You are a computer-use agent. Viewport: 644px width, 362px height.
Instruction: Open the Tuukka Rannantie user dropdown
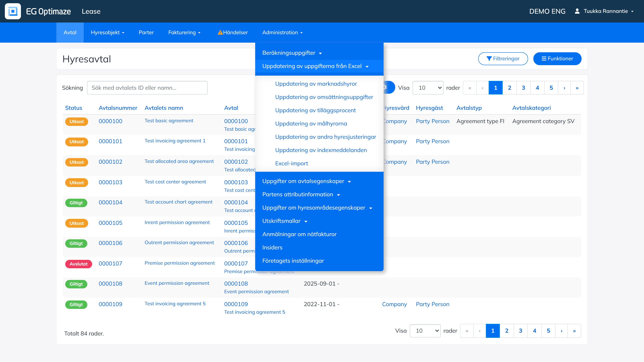pos(609,11)
